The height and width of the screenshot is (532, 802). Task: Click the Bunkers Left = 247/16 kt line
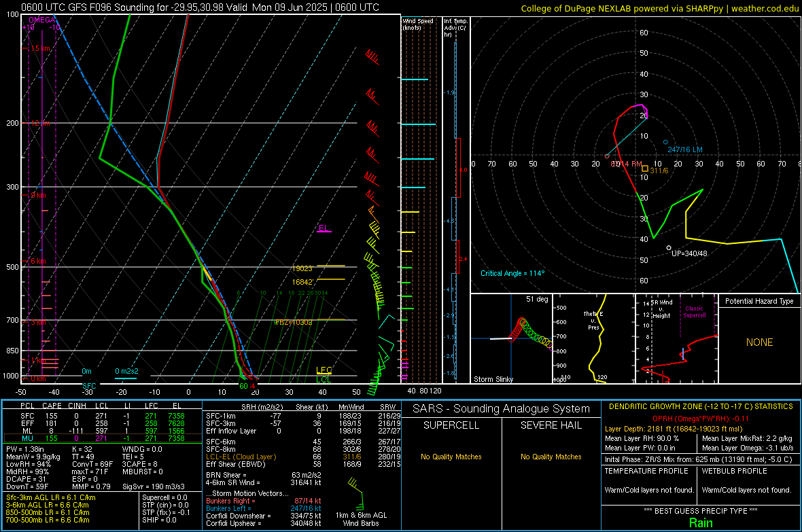(264, 508)
